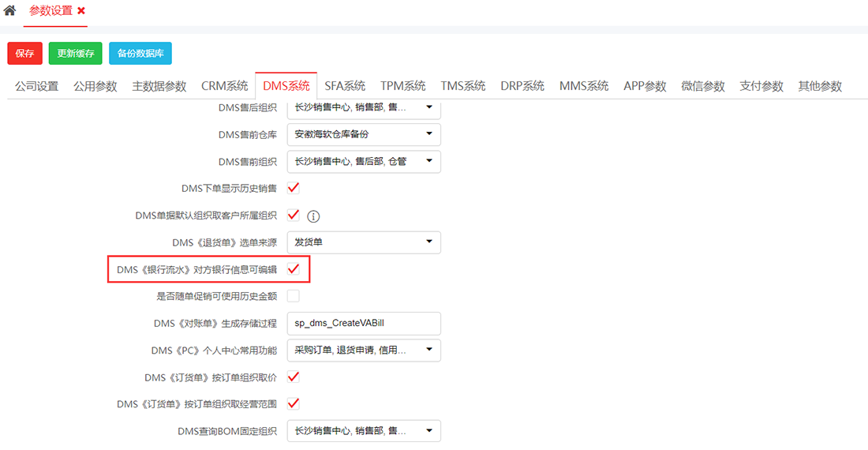
Task: Toggle DMS《订货单》按订单组织取价 checkbox
Action: click(294, 377)
